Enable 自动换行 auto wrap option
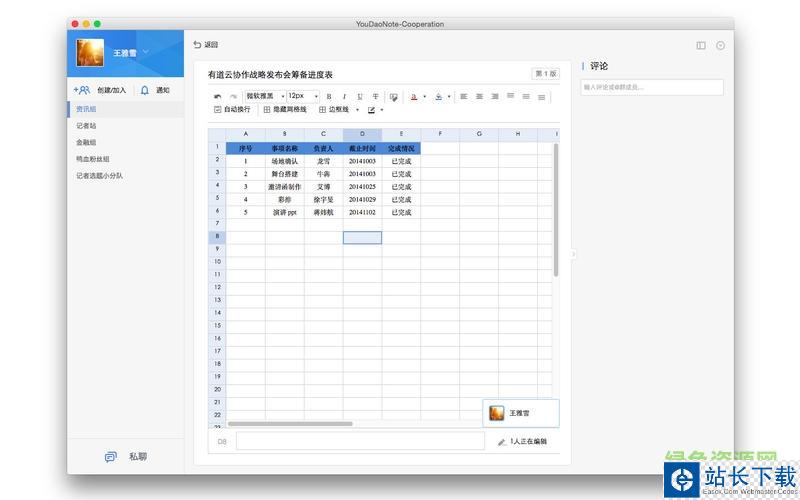The width and height of the screenshot is (800, 500). point(232,109)
